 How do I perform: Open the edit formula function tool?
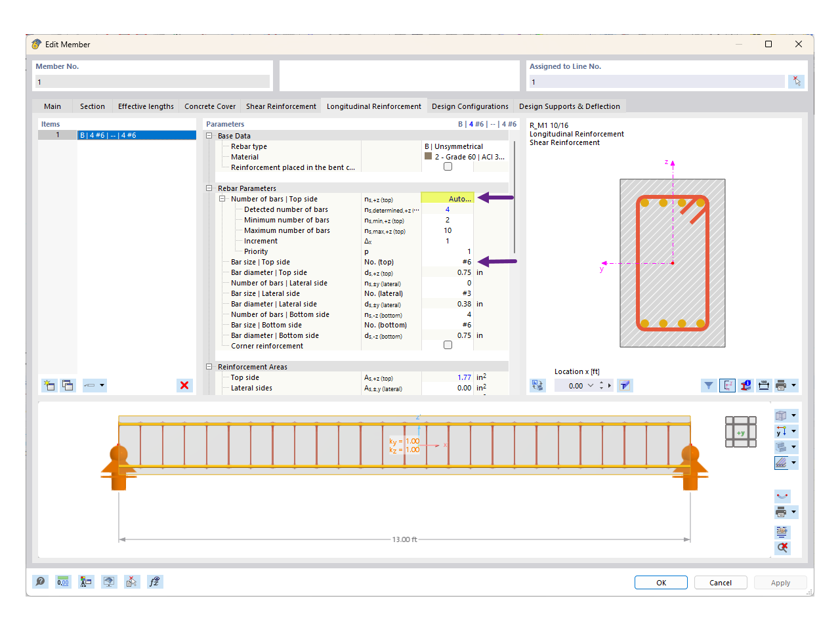tap(155, 581)
